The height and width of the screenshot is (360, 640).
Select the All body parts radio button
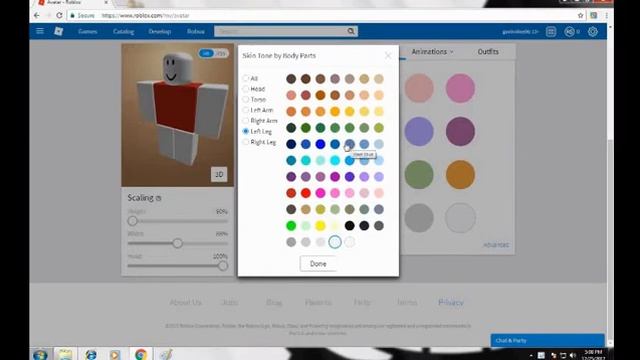246,78
